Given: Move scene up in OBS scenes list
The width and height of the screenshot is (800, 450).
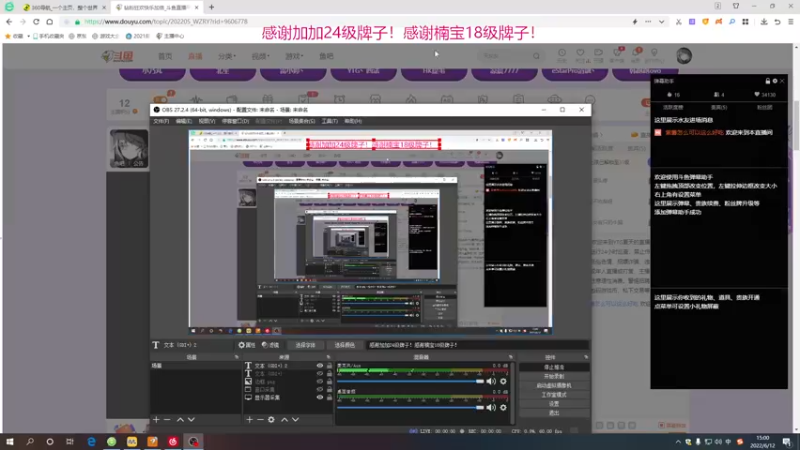Looking at the screenshot, I should tap(180, 419).
